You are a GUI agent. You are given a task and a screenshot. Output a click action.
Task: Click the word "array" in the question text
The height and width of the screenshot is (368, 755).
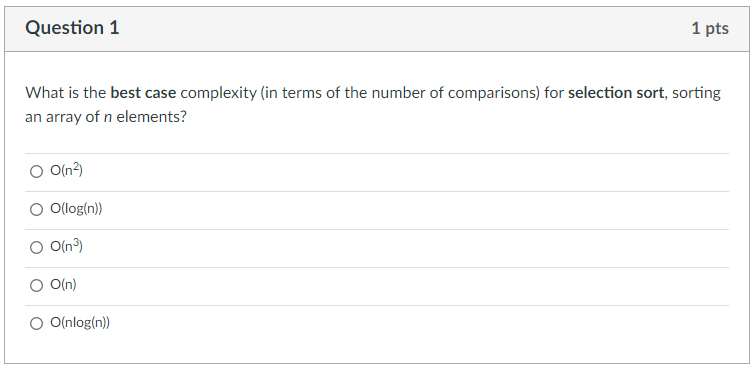coord(64,118)
